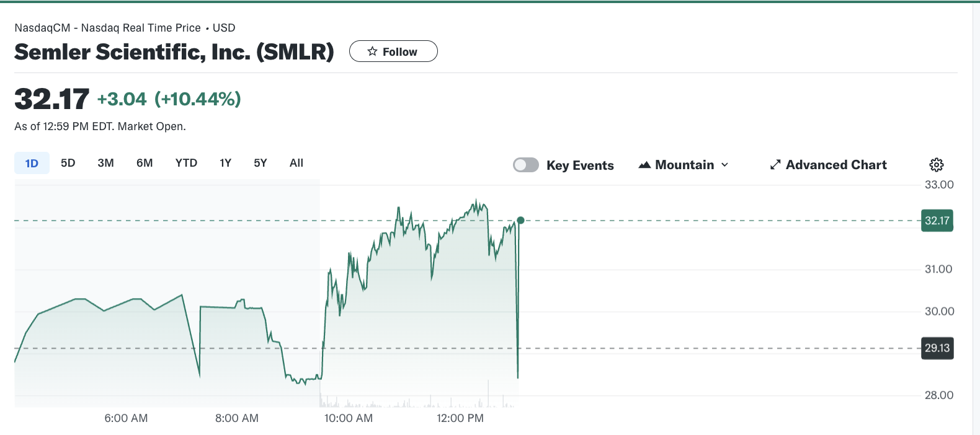Screen dimensions: 980x435
Task: Click the (+10.44%) percent change
Action: tap(198, 99)
